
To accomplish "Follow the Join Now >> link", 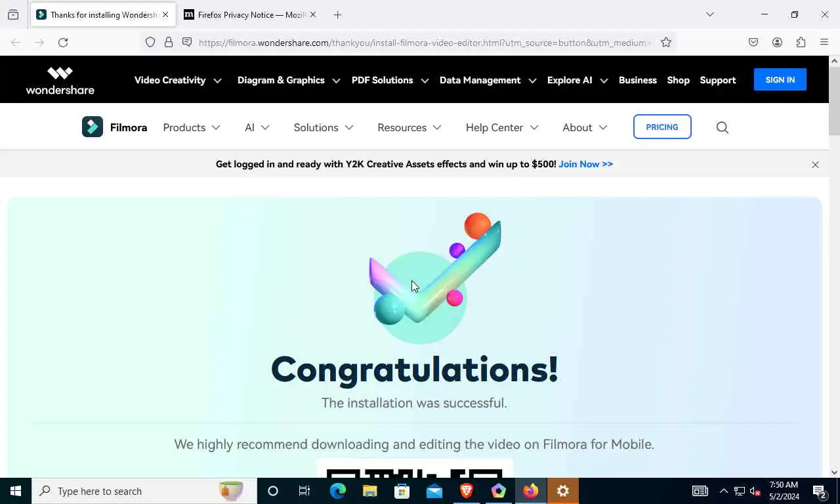I will [586, 164].
